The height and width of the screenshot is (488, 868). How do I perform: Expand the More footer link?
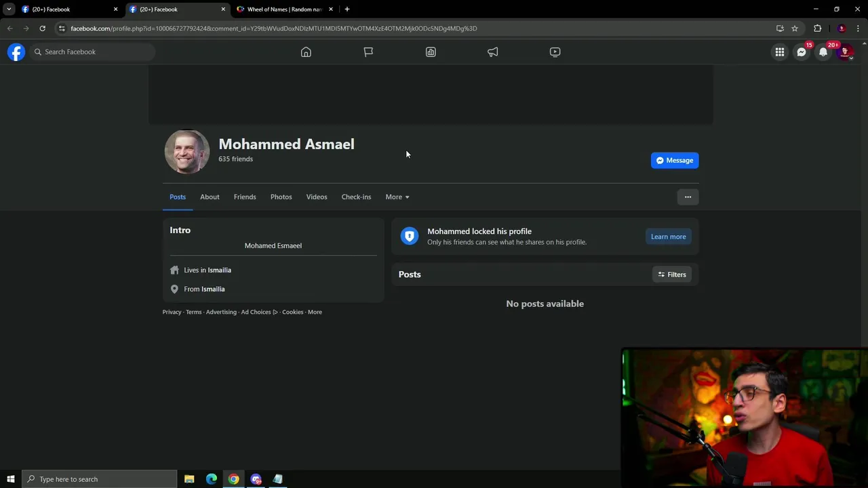tap(315, 312)
